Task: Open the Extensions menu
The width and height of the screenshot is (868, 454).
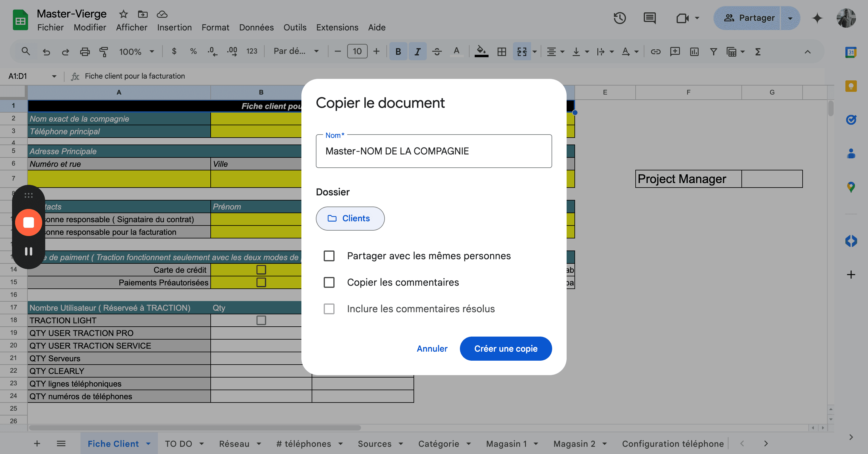Action: 337,28
